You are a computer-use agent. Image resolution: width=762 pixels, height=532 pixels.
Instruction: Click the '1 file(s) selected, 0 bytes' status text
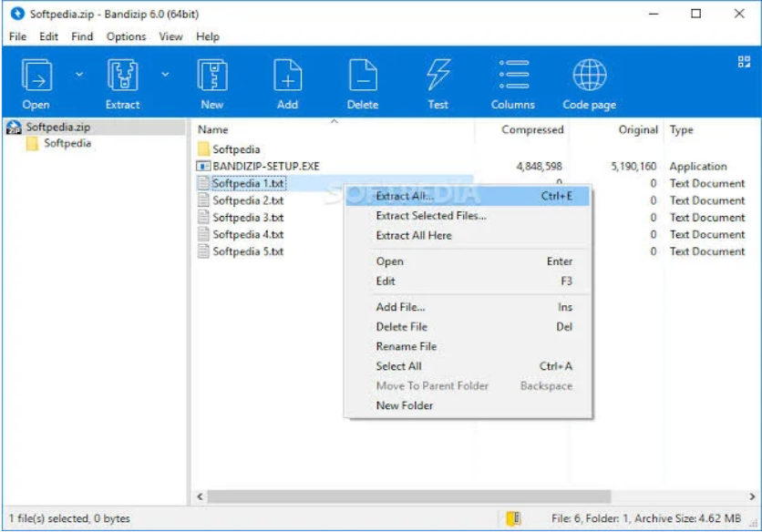point(69,518)
